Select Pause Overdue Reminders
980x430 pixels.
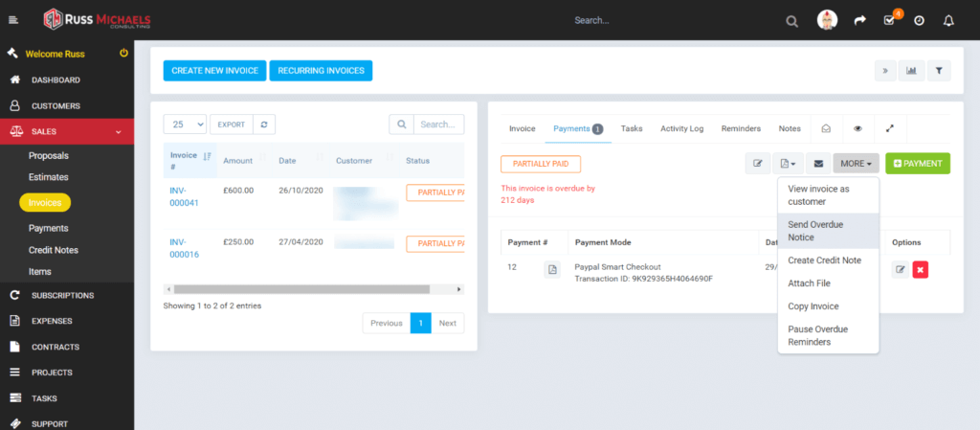tap(828, 335)
